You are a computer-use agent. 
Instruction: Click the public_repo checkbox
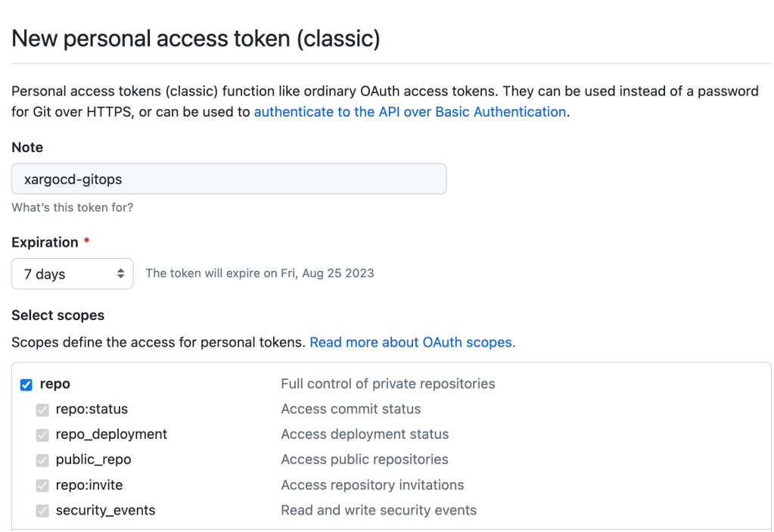(42, 460)
